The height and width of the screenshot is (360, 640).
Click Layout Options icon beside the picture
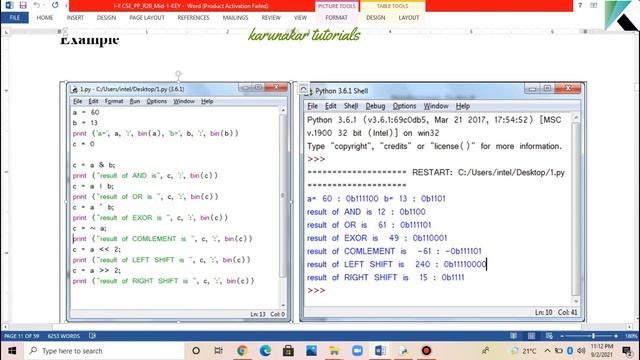tap(304, 89)
